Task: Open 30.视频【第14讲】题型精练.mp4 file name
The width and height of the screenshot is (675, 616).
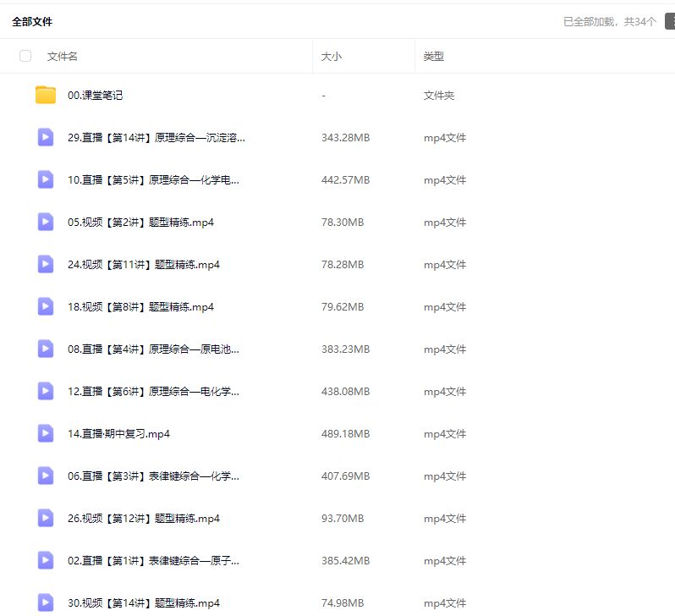Action: click(x=144, y=603)
